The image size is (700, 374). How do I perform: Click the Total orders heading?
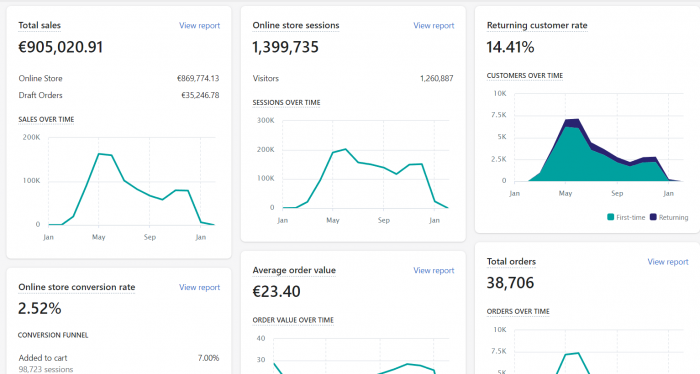point(511,262)
